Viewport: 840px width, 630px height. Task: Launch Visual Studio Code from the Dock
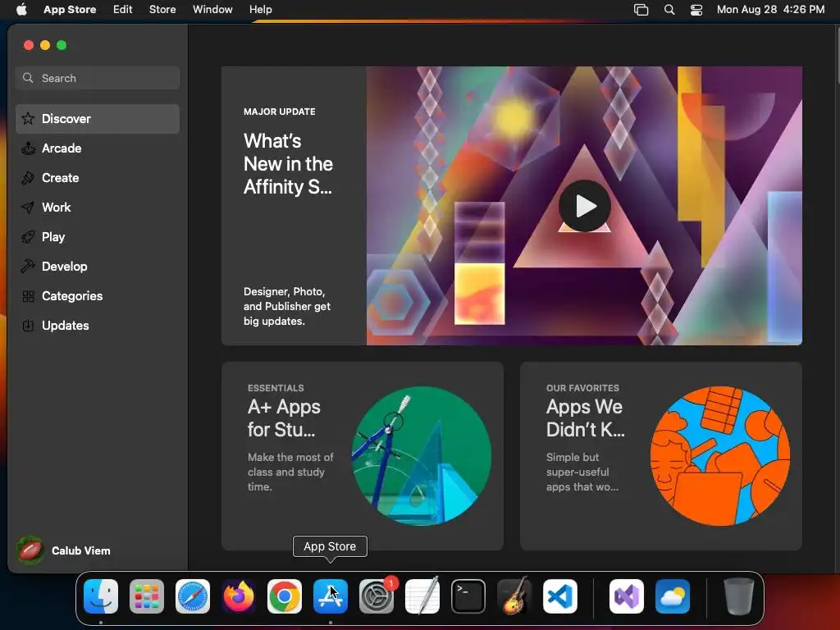[560, 596]
